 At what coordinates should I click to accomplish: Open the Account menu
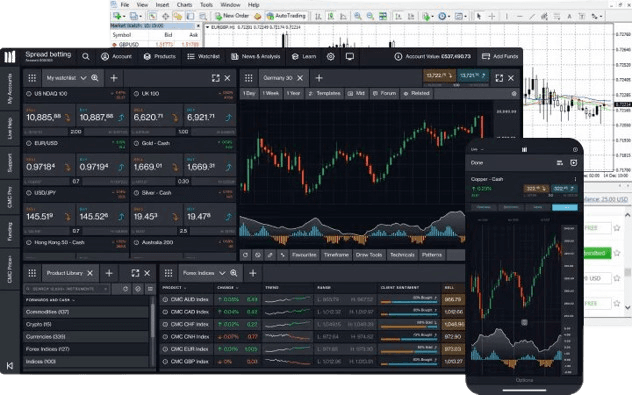[116, 57]
